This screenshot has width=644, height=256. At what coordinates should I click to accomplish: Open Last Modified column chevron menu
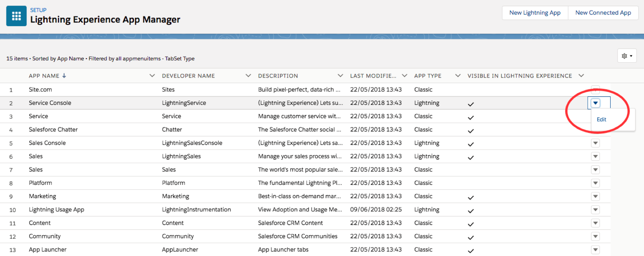point(405,76)
